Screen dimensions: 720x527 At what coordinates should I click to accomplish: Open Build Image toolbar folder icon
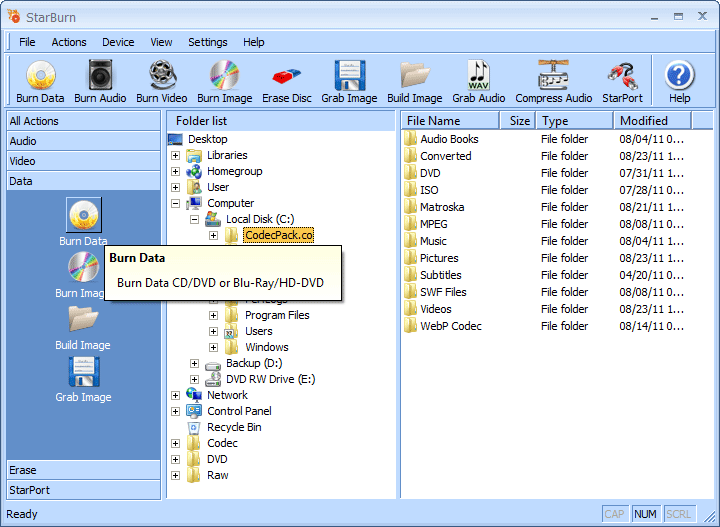point(415,75)
